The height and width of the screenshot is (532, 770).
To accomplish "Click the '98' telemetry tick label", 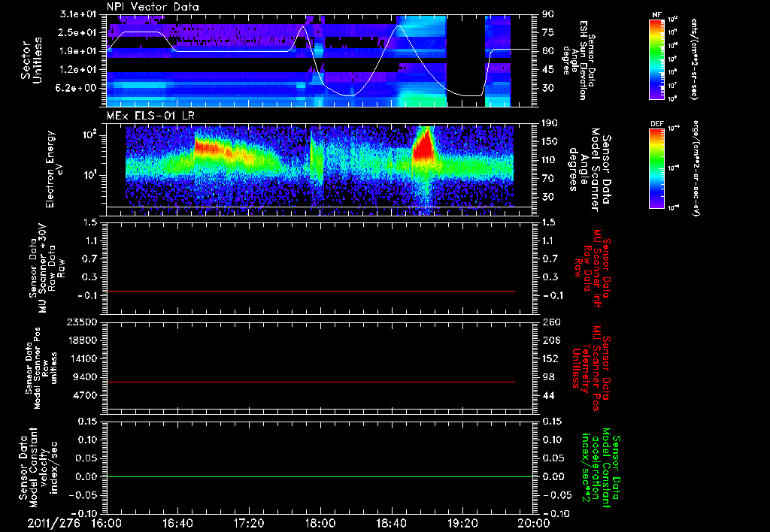I will (x=547, y=377).
